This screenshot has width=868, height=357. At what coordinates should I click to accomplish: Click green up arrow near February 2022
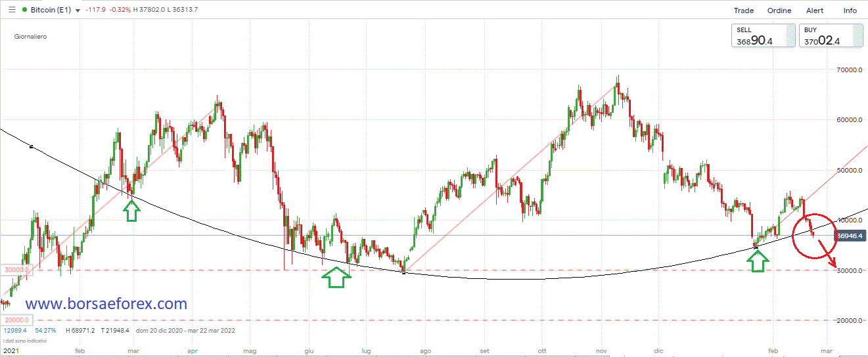tap(758, 262)
